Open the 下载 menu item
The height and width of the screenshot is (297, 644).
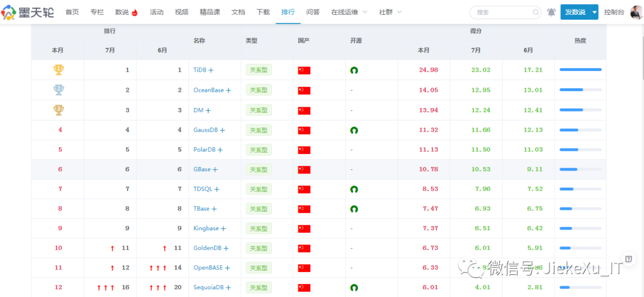click(x=264, y=13)
